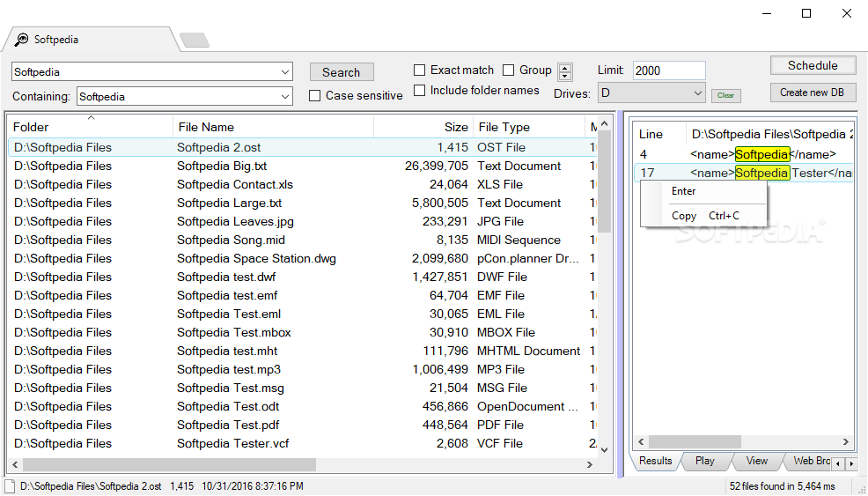Expand the search term dropdown
The width and height of the screenshot is (868, 496).
click(x=285, y=72)
